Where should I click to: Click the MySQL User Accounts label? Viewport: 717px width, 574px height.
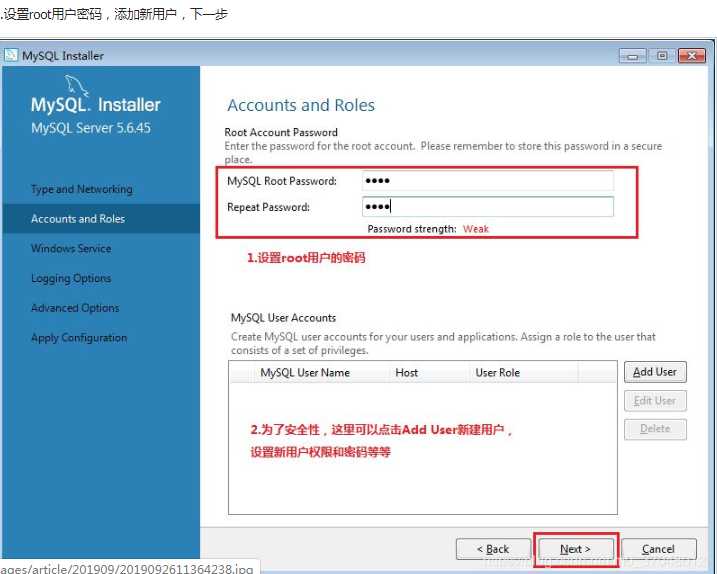coord(283,317)
